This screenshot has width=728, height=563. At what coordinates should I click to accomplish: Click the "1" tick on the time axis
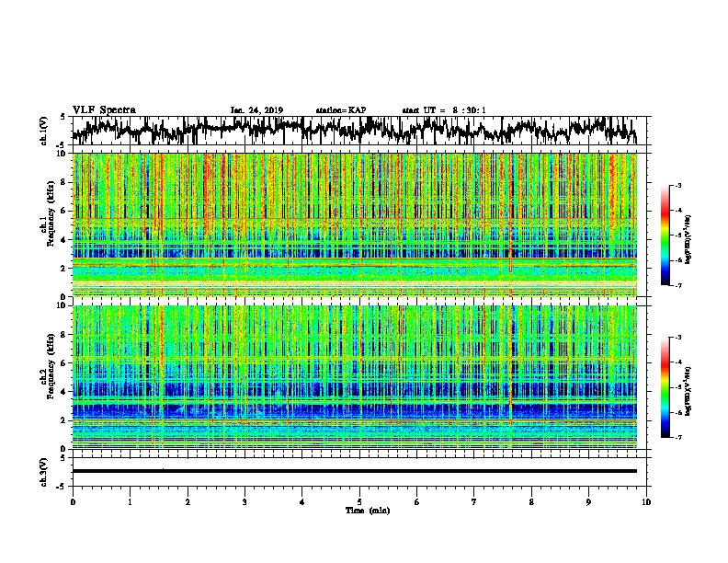(130, 502)
